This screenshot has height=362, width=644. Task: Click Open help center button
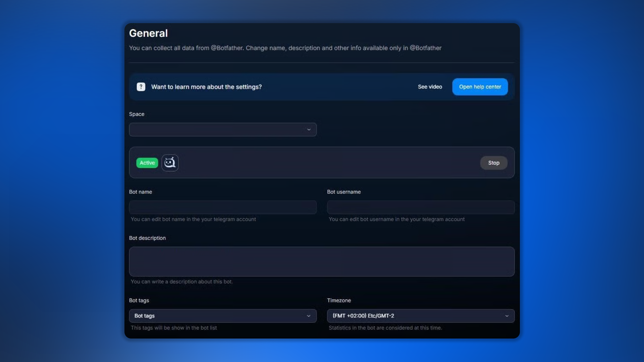pyautogui.click(x=480, y=87)
